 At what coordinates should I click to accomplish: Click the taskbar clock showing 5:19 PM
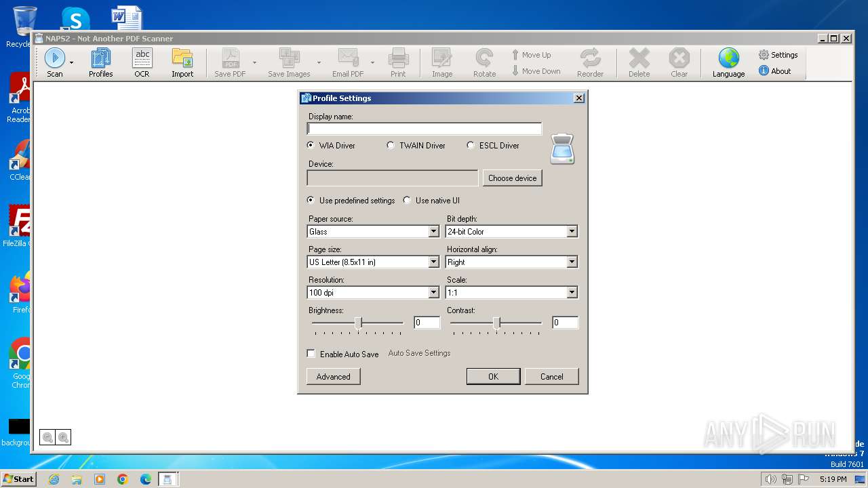[833, 479]
